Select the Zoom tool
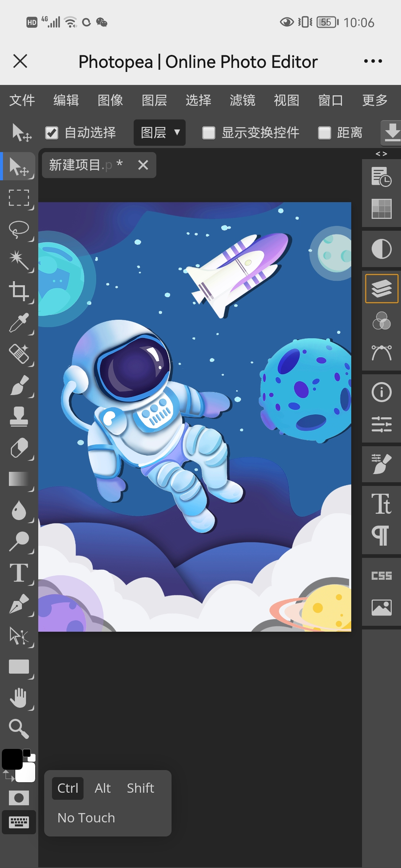401x868 pixels. tap(19, 729)
